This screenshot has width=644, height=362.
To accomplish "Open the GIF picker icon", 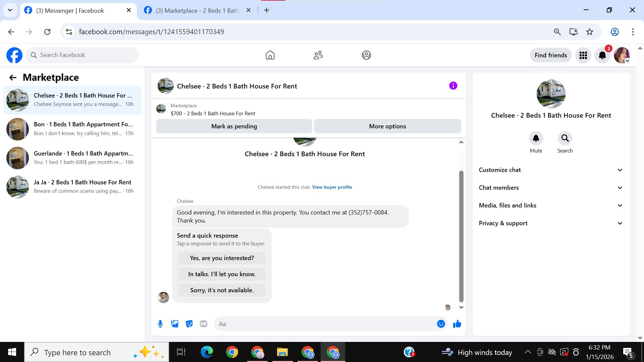I will click(x=204, y=324).
